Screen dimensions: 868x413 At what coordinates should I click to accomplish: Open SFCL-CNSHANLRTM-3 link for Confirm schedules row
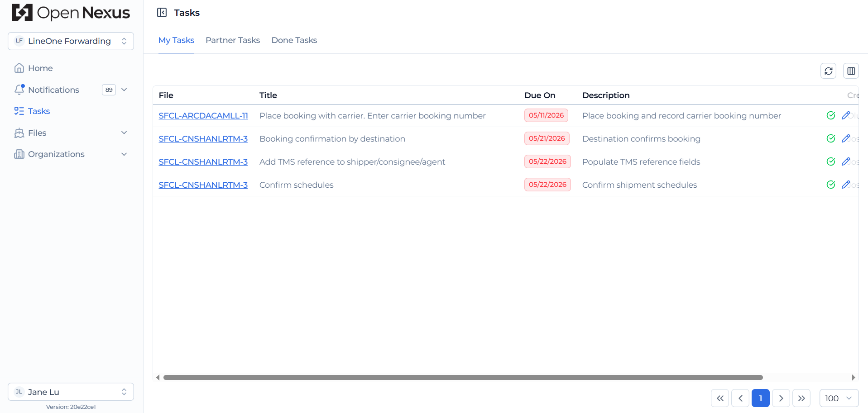pyautogui.click(x=203, y=185)
